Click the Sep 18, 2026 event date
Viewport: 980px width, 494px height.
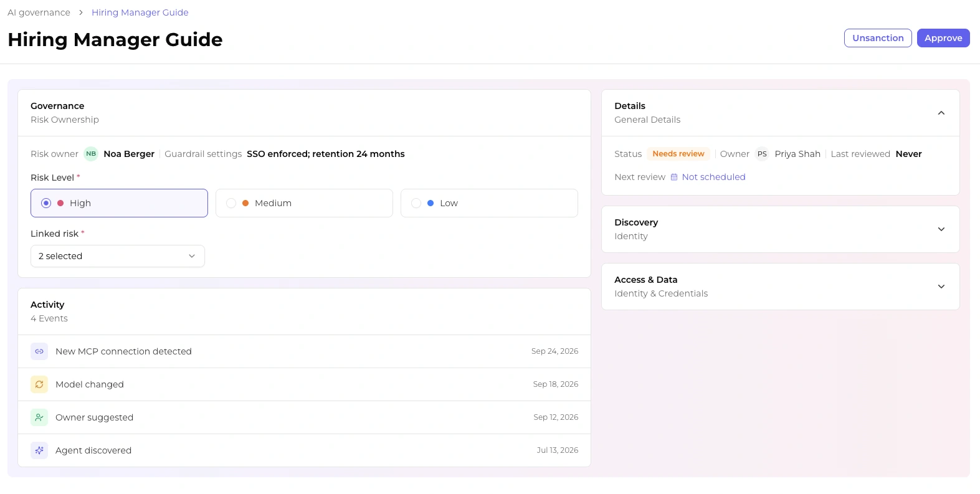click(x=556, y=384)
